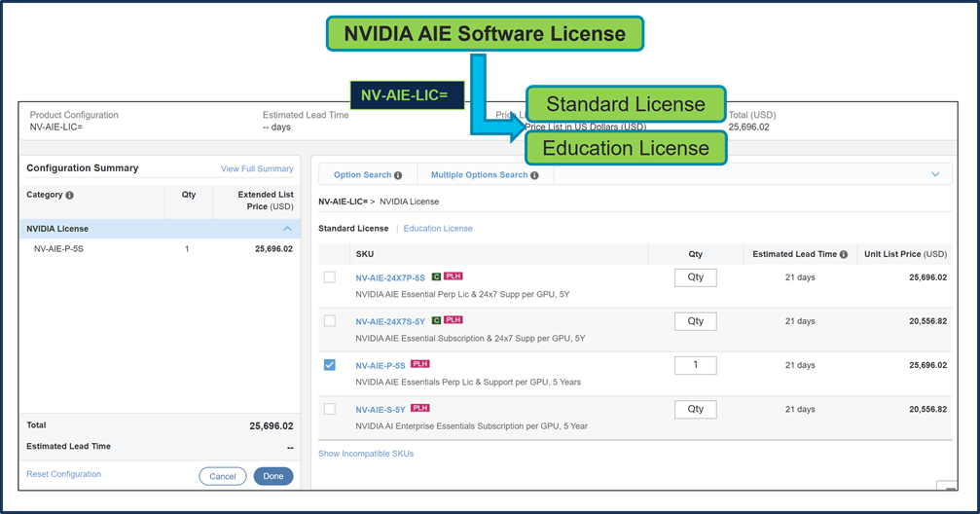Screen dimensions: 980x514
Task: Click Show Incompatible SKUs link
Action: [x=366, y=454]
